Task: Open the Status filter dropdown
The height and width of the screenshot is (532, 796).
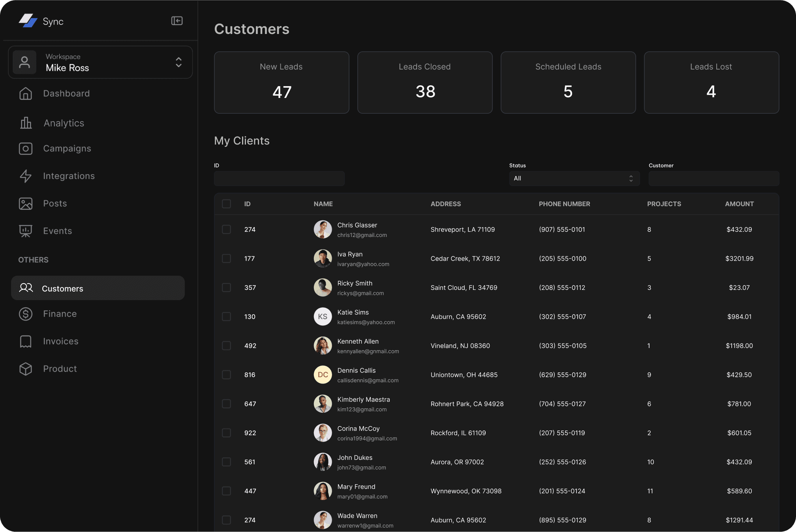Action: (x=574, y=179)
